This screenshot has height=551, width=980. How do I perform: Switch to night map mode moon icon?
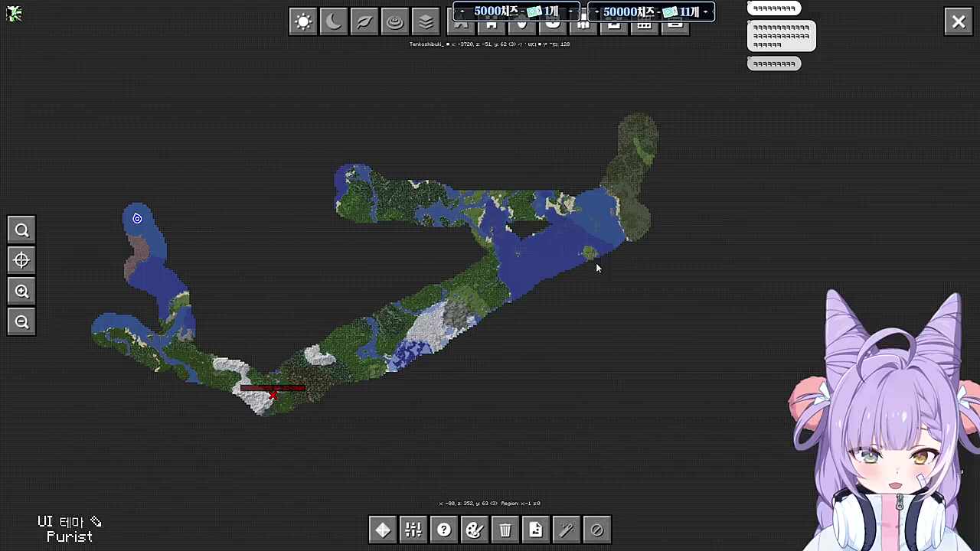pyautogui.click(x=334, y=21)
